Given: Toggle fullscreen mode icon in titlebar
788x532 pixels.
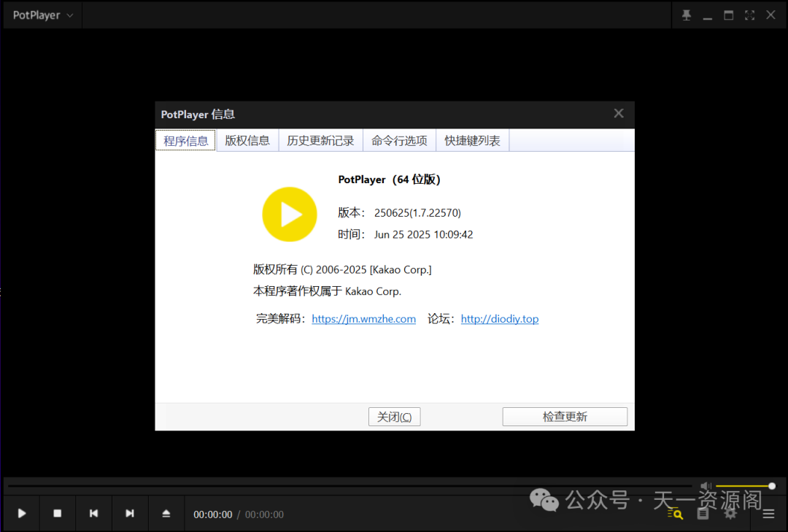Looking at the screenshot, I should click(x=749, y=15).
